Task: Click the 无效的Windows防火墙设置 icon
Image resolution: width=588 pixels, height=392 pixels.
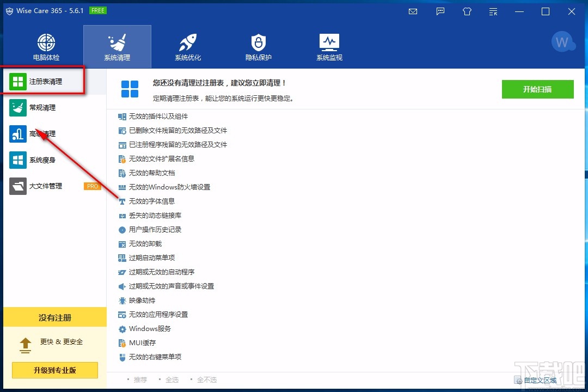Action: coord(122,187)
